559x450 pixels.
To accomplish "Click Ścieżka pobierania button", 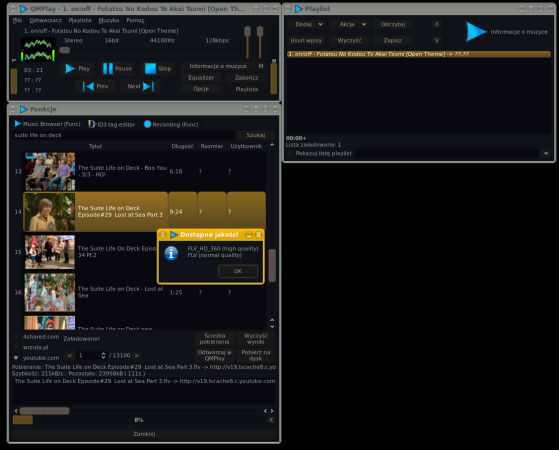I will coord(215,339).
